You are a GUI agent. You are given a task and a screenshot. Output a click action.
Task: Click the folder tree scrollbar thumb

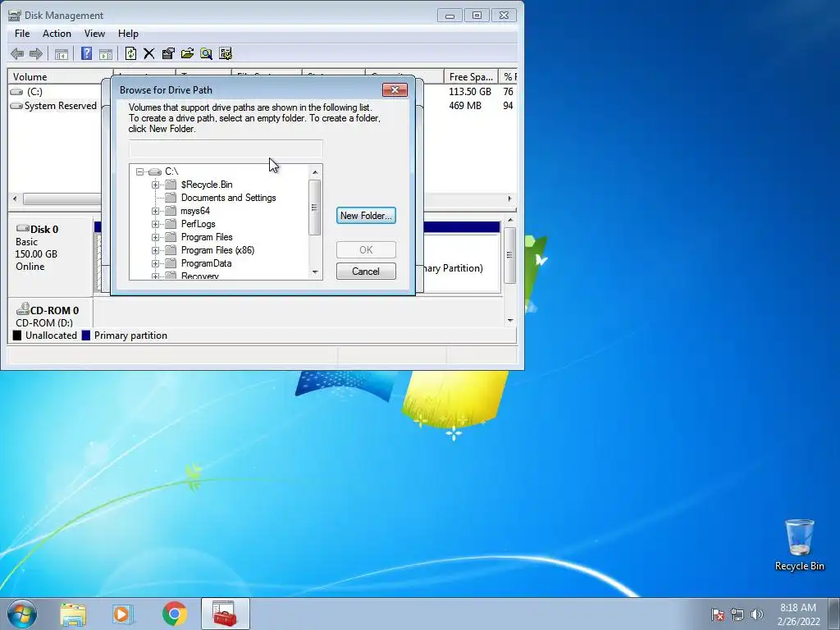click(315, 208)
